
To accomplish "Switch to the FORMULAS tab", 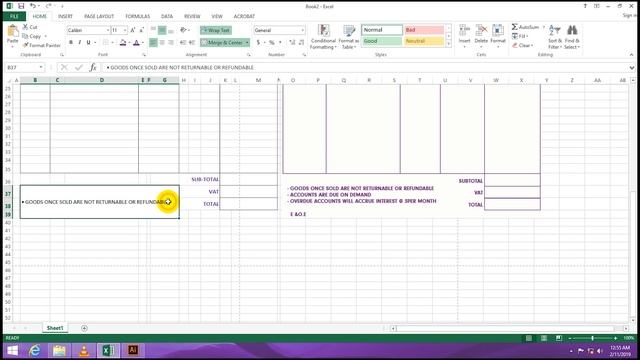I will pyautogui.click(x=138, y=16).
